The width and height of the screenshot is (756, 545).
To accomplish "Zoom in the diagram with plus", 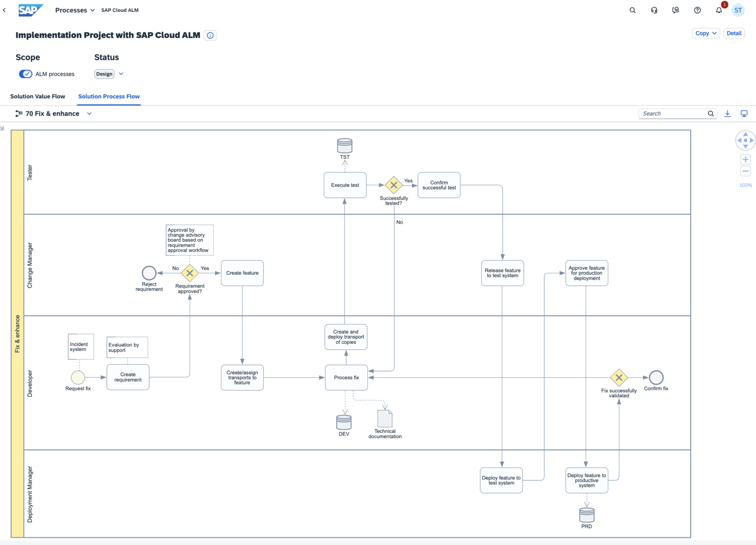I will tap(745, 159).
